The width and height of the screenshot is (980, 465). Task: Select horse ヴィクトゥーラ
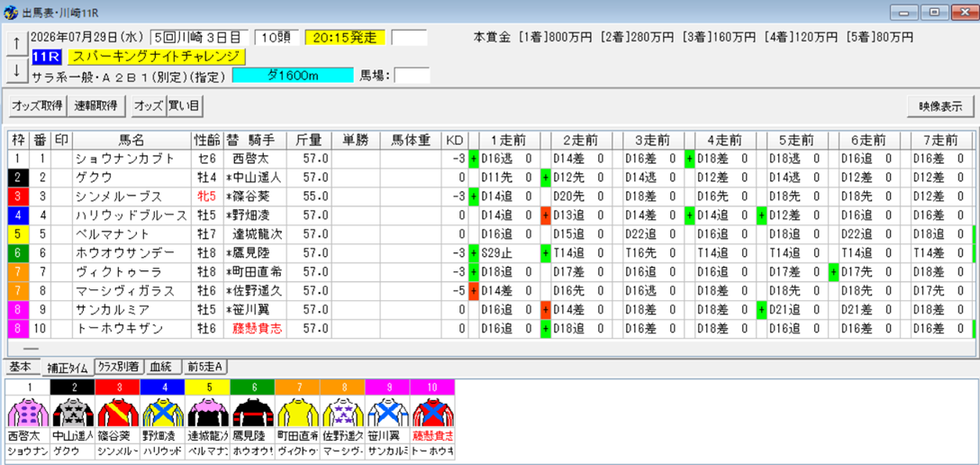(132, 271)
